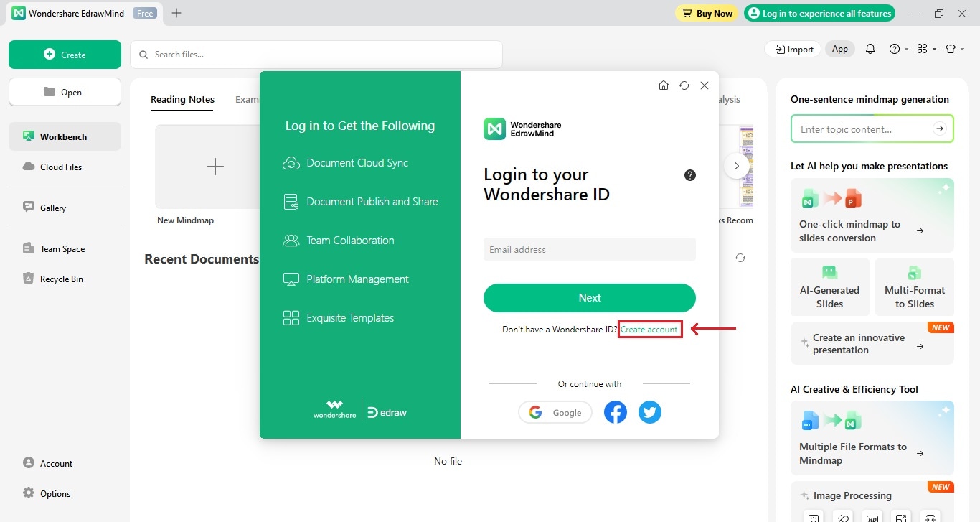This screenshot has height=522, width=980.
Task: Click the next arrow on template carousel
Action: (736, 166)
